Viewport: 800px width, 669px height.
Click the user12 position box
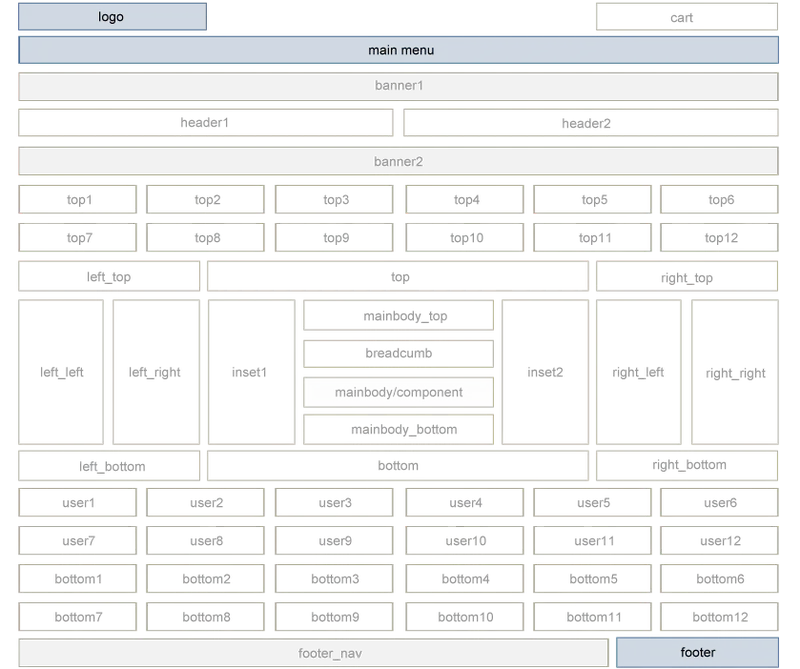[719, 540]
